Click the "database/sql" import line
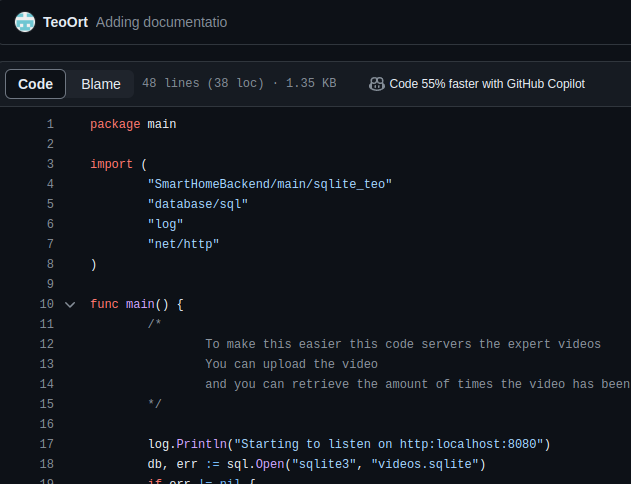 coord(197,204)
